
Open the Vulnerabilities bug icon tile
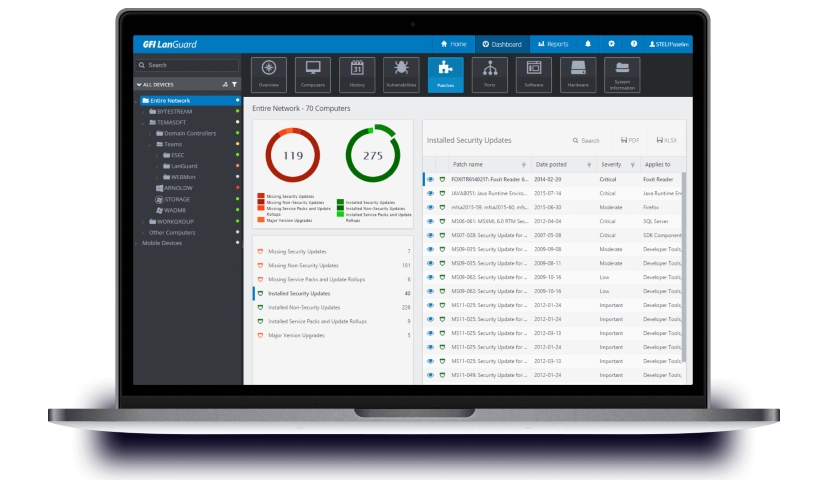(x=401, y=74)
